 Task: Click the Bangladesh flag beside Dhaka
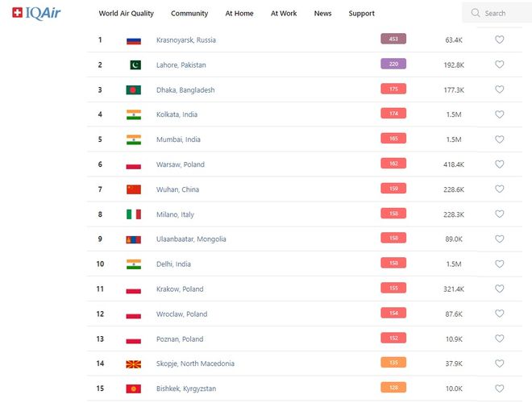pyautogui.click(x=134, y=90)
